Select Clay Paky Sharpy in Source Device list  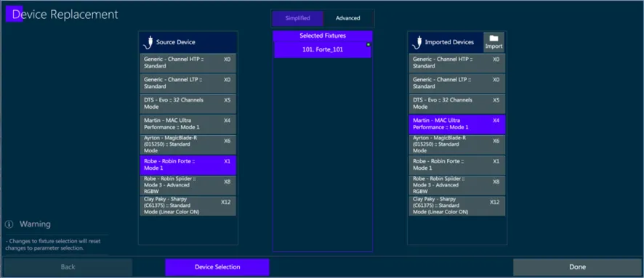tap(188, 206)
